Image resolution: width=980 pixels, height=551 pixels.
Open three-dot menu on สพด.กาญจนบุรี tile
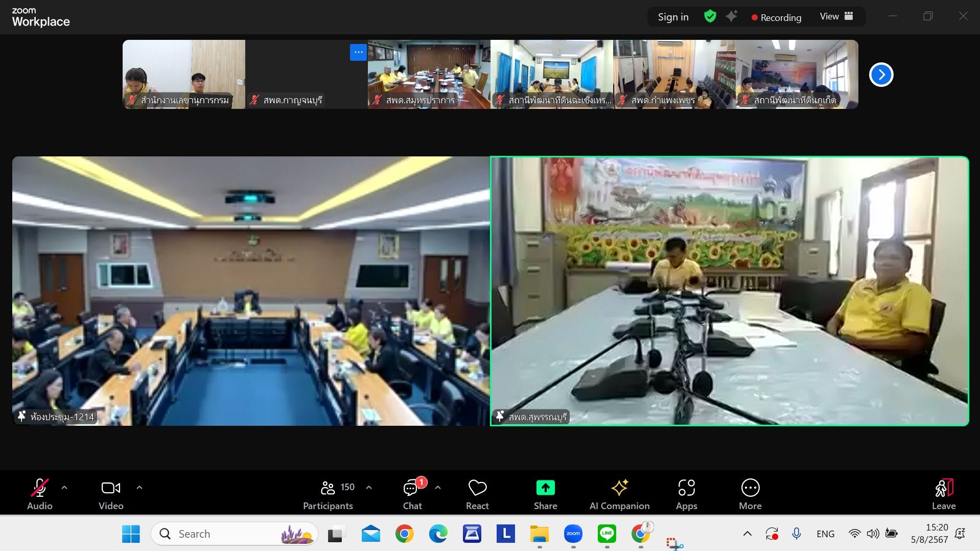(x=358, y=52)
